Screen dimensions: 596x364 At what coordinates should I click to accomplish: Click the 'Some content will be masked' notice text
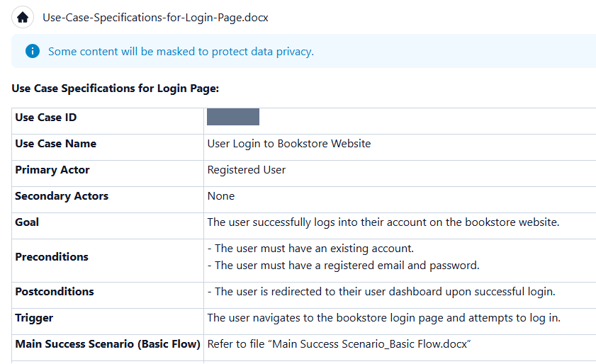click(181, 51)
